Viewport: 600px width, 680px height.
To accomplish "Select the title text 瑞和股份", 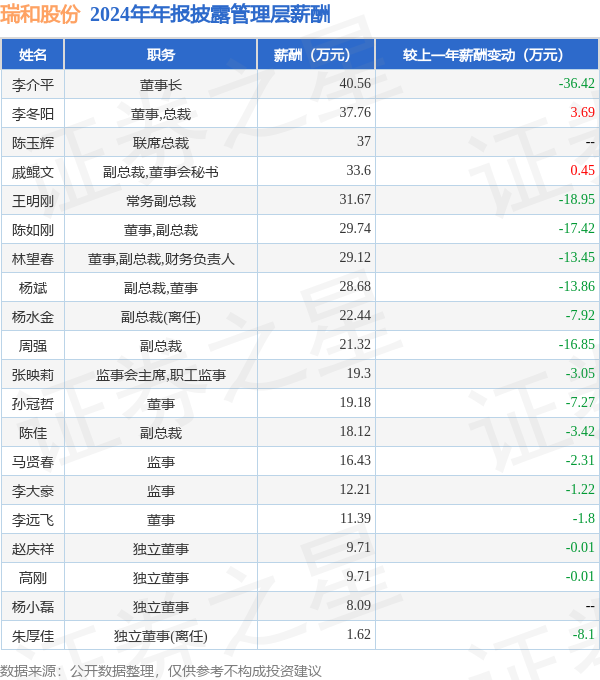I will [40, 14].
